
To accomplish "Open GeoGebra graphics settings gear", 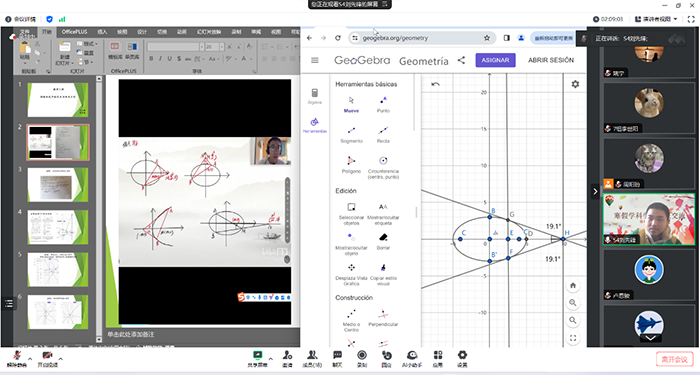I will pos(575,84).
